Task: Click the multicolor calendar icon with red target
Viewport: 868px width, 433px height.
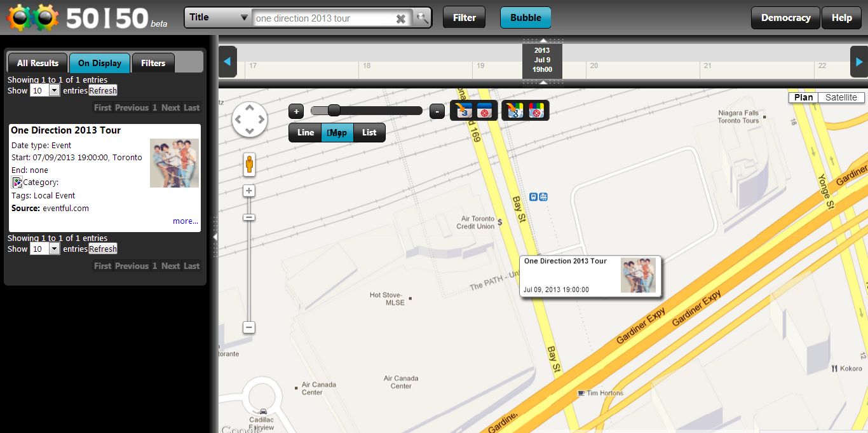Action: pos(537,111)
